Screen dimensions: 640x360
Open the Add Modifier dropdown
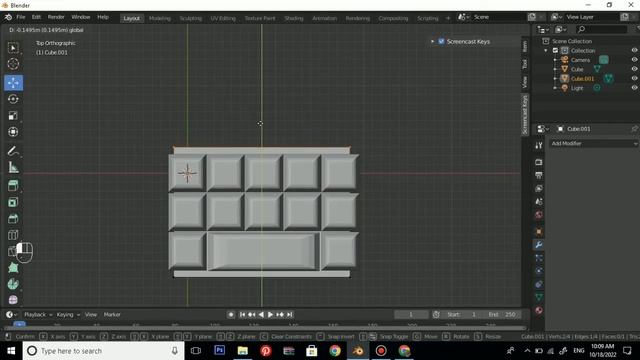click(593, 143)
